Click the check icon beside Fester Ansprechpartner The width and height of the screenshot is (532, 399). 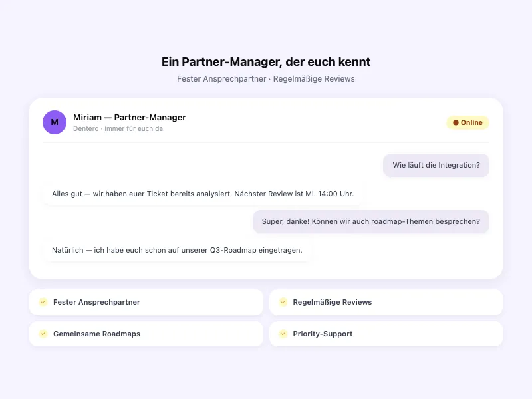click(43, 302)
